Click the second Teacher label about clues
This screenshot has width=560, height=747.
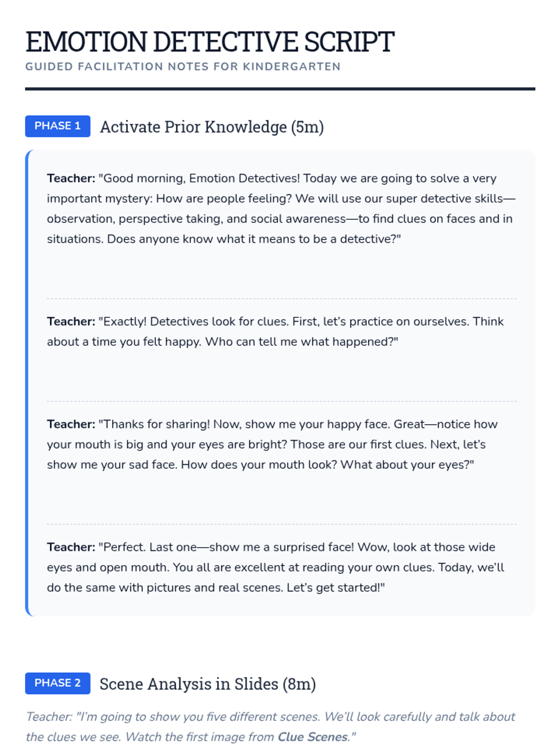[71, 322]
